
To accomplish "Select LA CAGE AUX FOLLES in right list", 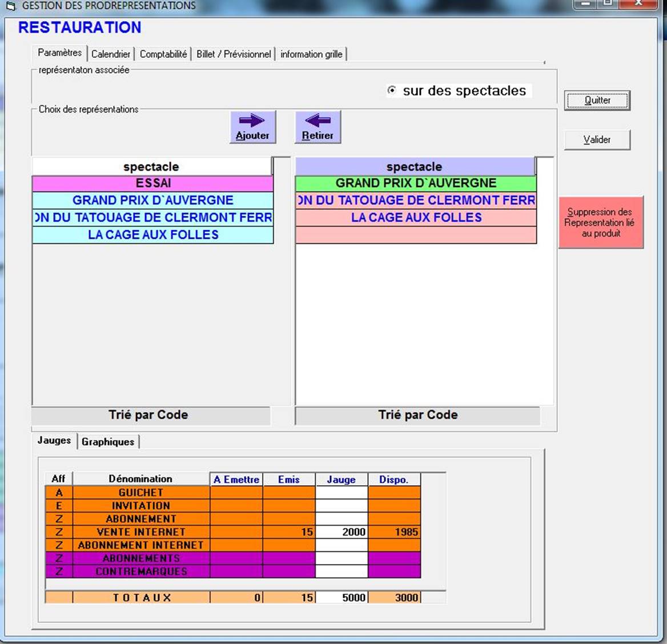I will pos(416,218).
